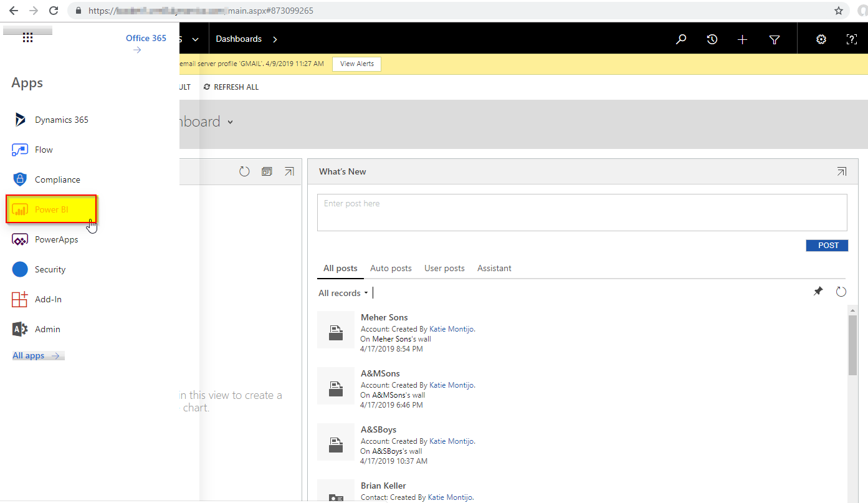This screenshot has width=868, height=503.
Task: Open recently viewed items clock icon
Action: [x=712, y=39]
